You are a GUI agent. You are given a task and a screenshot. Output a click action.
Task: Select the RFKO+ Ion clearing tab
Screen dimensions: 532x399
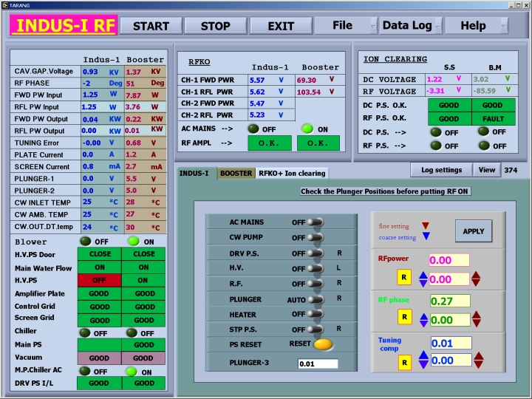(x=290, y=173)
